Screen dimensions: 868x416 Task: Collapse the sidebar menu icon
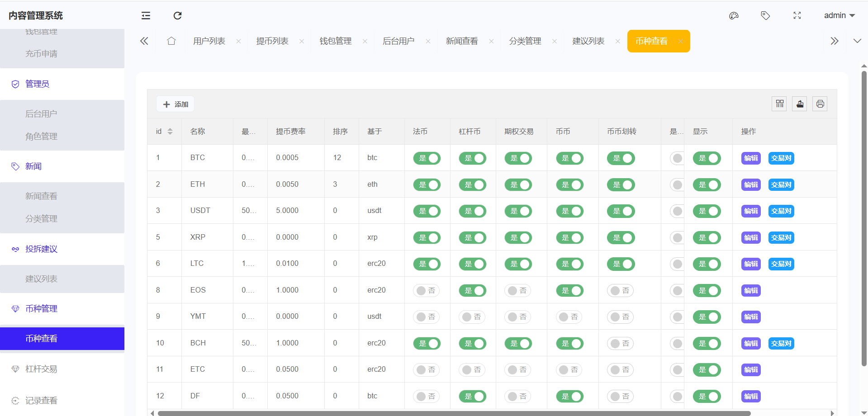pyautogui.click(x=146, y=16)
